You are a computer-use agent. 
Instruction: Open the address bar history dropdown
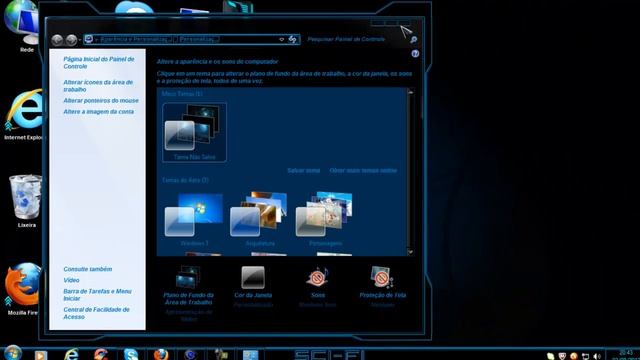click(x=282, y=40)
